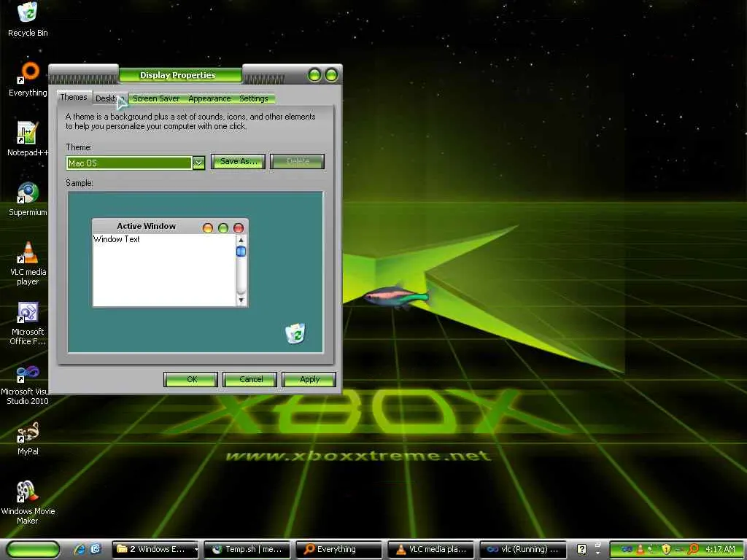The height and width of the screenshot is (560, 747).
Task: Click the blue VirtualBox icon in system tray
Action: tap(627, 549)
